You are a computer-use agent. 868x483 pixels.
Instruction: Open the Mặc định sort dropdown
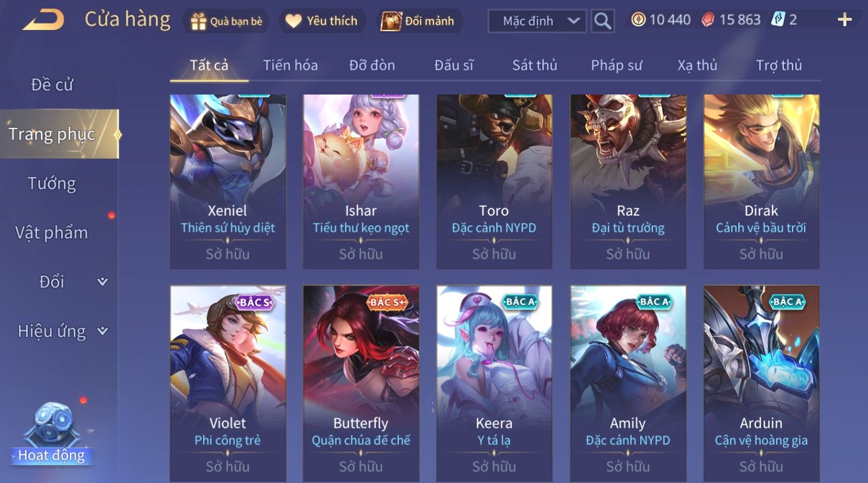[x=537, y=21]
